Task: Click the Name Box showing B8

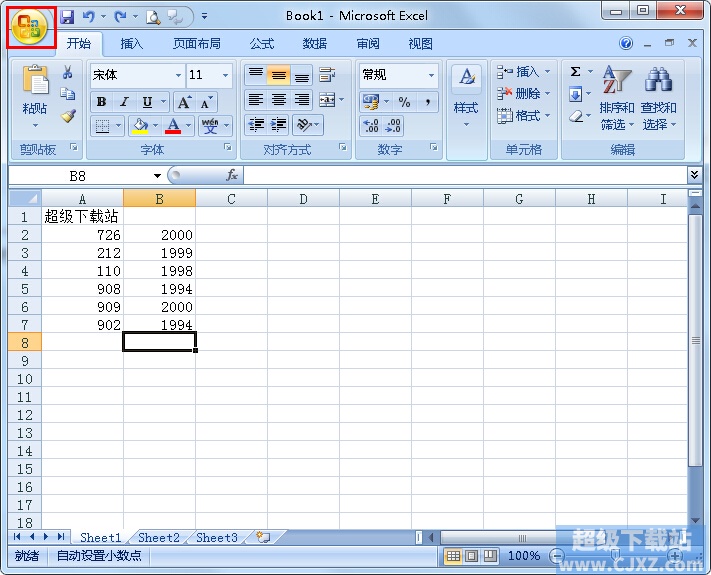Action: pyautogui.click(x=78, y=175)
